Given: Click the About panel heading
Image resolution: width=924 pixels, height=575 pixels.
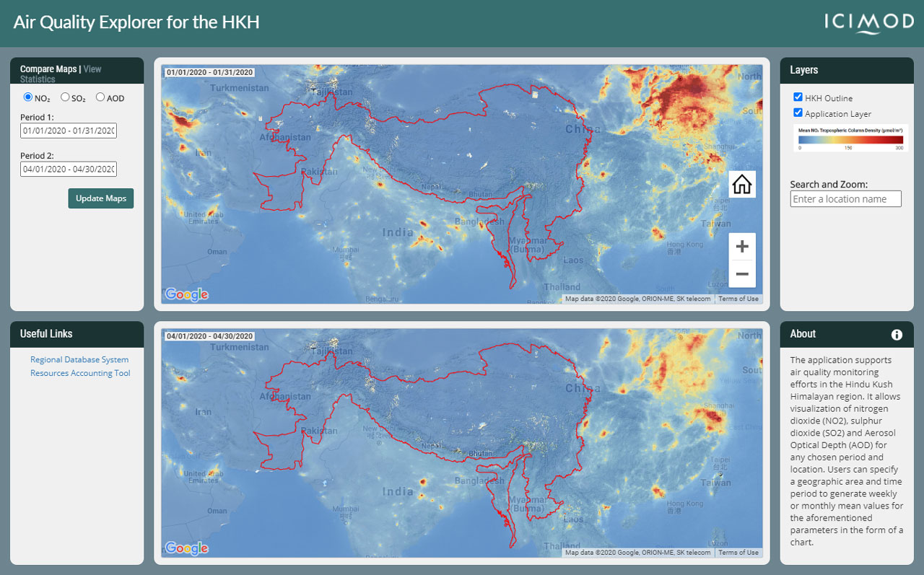Looking at the screenshot, I should [x=803, y=334].
